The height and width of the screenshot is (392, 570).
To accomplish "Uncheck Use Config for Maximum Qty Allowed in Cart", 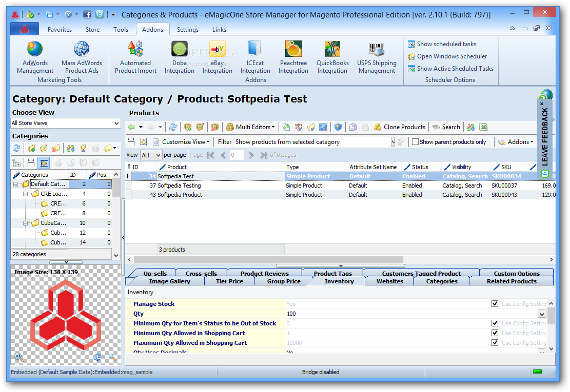I will (495, 343).
